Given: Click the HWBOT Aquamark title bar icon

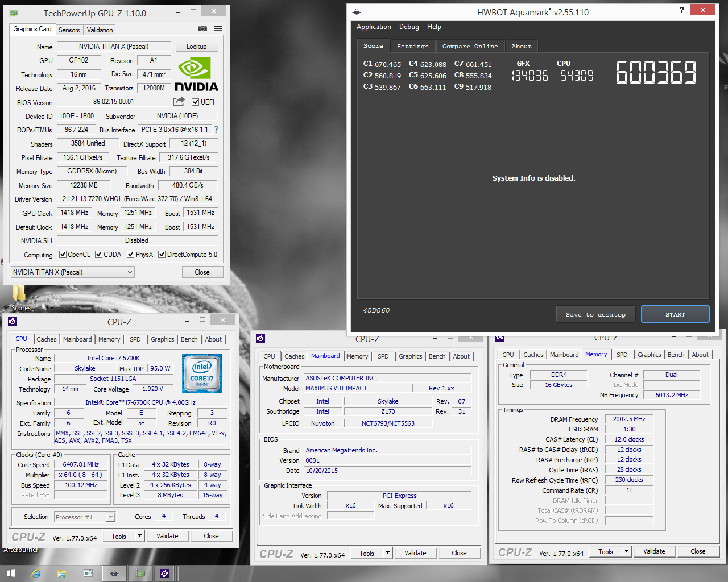Looking at the screenshot, I should pyautogui.click(x=357, y=12).
